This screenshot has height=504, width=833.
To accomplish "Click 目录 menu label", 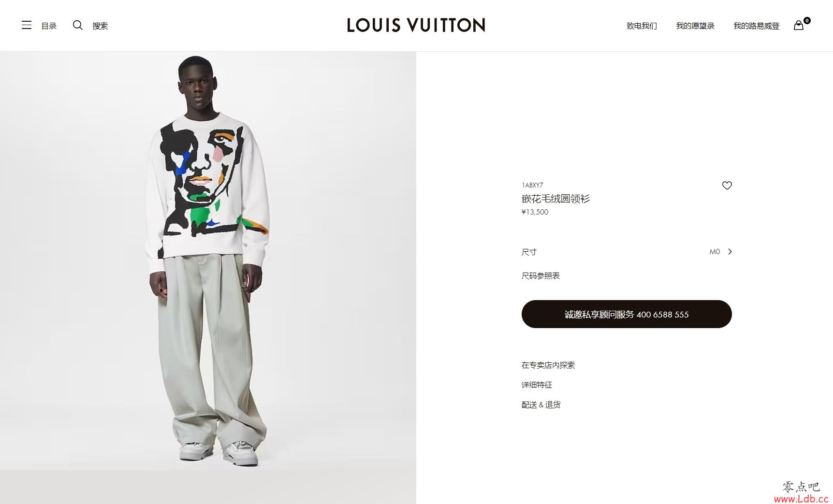I will click(x=49, y=26).
